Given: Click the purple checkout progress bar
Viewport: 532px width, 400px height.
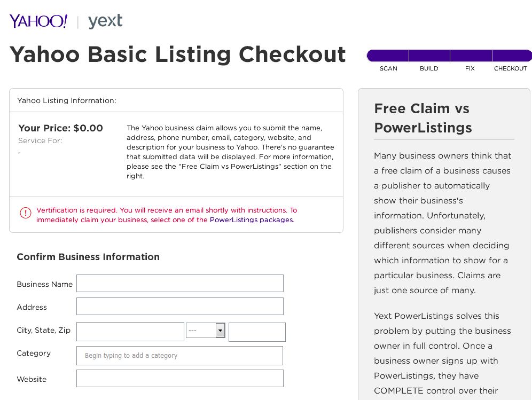Looking at the screenshot, I should tap(449, 55).
